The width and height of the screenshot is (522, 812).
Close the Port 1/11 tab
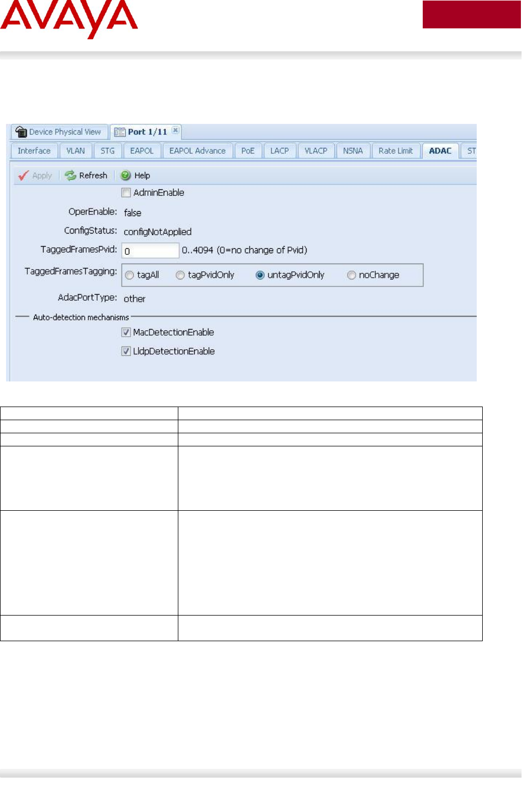click(x=175, y=130)
